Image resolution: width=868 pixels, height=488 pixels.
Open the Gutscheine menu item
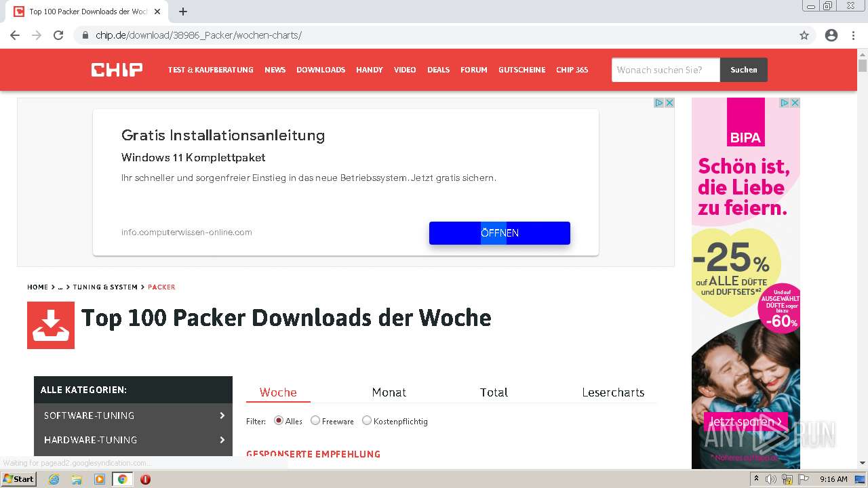tap(521, 70)
